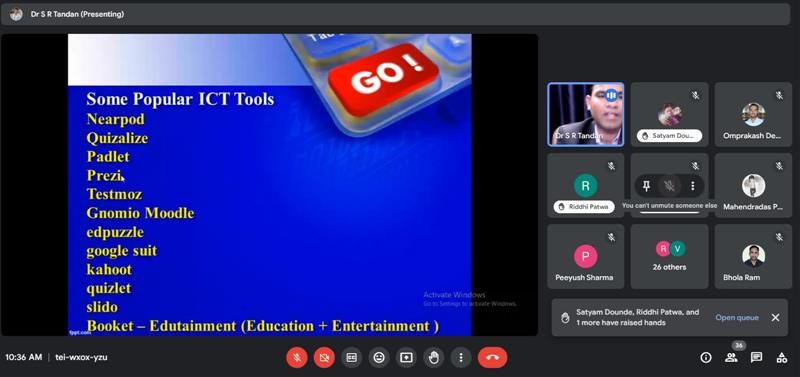Toggle the camera off button
The width and height of the screenshot is (800, 377).
[x=324, y=358]
